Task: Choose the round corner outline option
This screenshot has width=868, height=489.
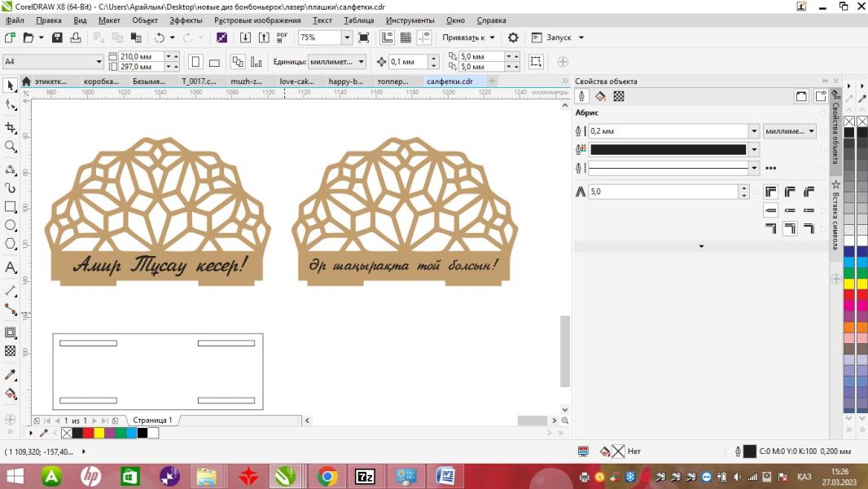Action: tap(790, 192)
